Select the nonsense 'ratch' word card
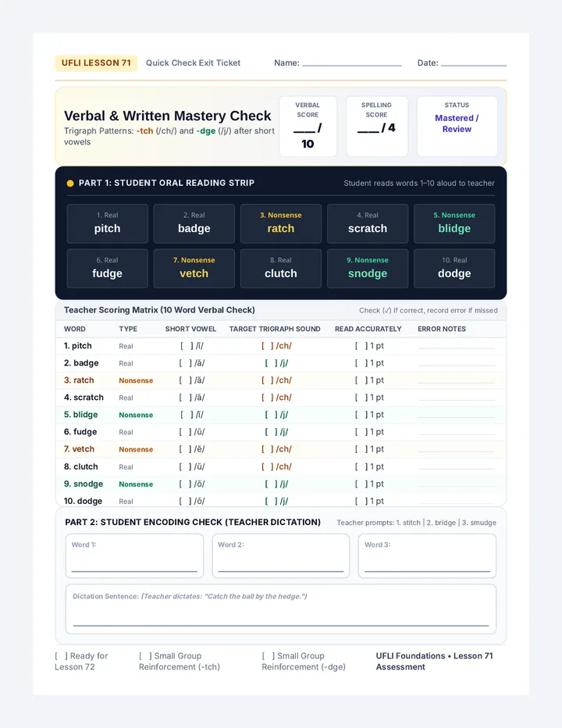This screenshot has width=562, height=728. (281, 223)
